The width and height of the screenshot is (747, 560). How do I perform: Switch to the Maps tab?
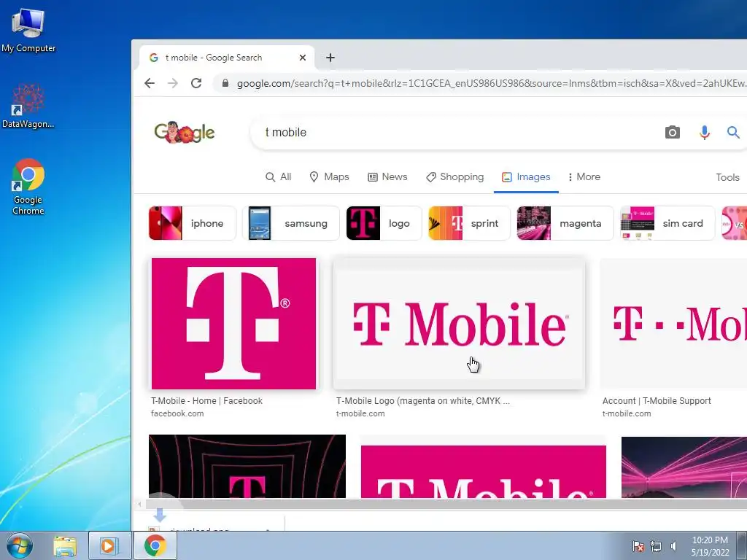click(x=329, y=177)
